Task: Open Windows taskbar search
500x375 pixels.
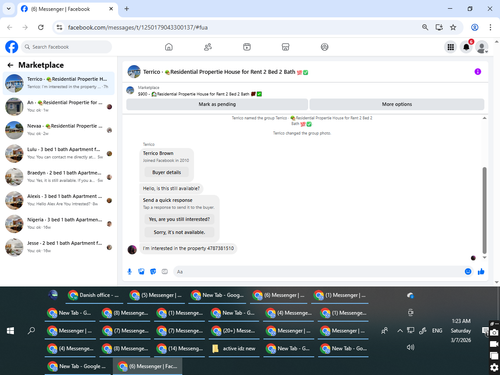Action: pyautogui.click(x=31, y=331)
